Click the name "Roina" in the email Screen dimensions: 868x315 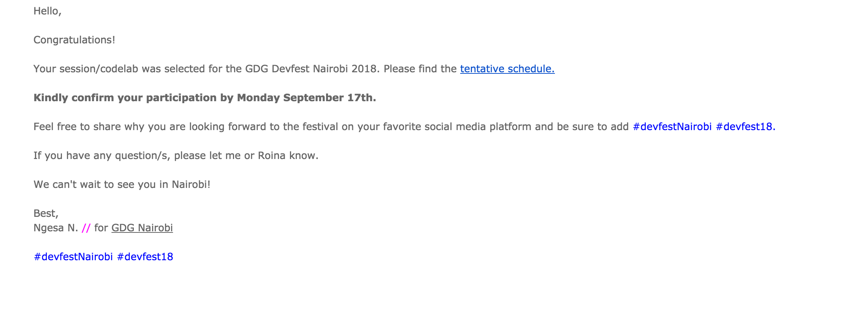point(272,156)
